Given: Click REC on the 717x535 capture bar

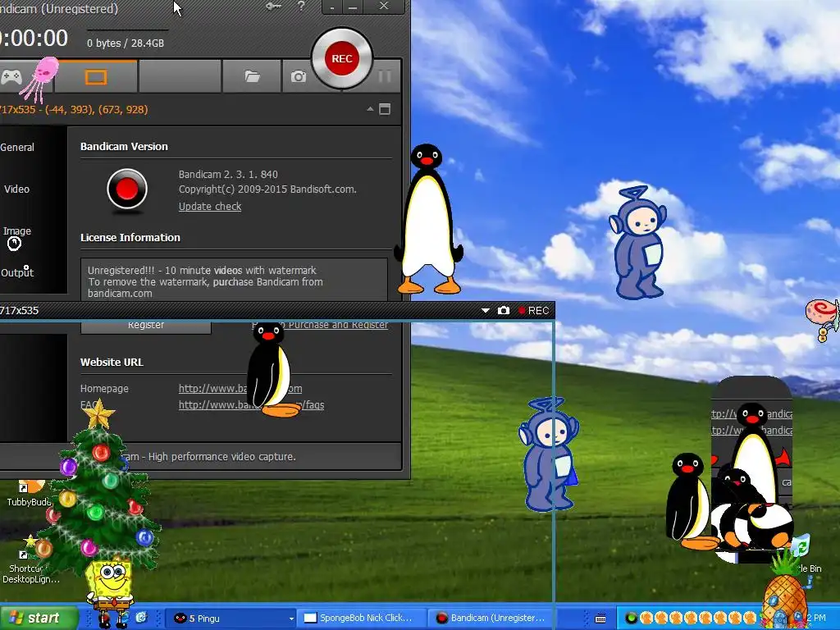Looking at the screenshot, I should click(x=533, y=311).
